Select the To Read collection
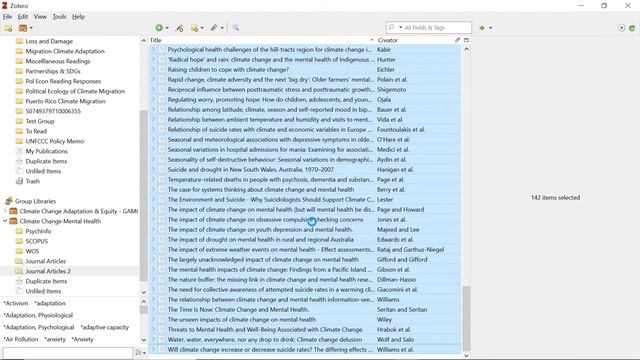640x360 pixels. pos(36,131)
